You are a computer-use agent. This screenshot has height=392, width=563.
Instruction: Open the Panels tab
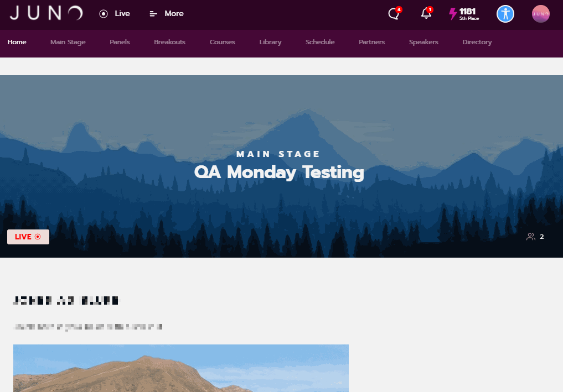pyautogui.click(x=120, y=42)
